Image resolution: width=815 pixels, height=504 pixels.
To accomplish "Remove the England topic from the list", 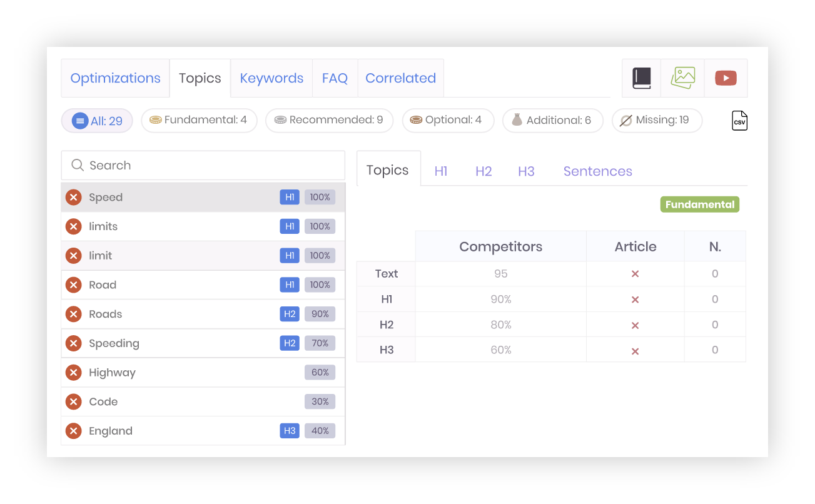I will pos(73,430).
